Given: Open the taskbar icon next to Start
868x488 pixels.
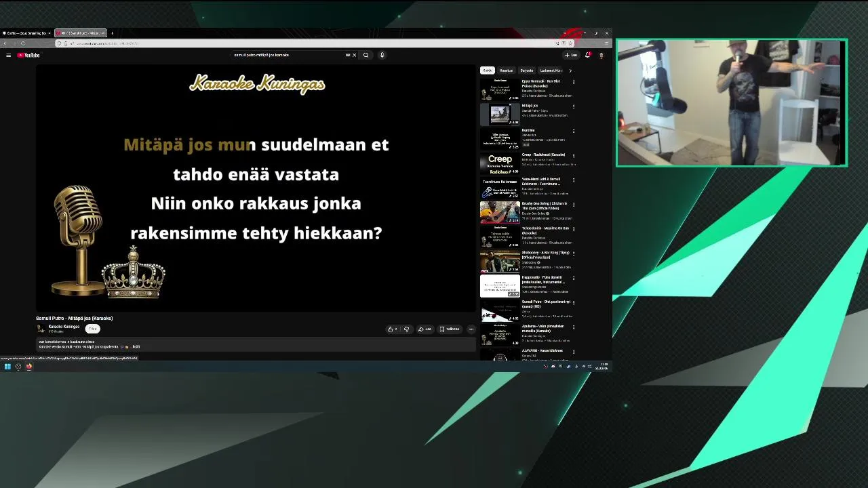Looking at the screenshot, I should click(18, 367).
